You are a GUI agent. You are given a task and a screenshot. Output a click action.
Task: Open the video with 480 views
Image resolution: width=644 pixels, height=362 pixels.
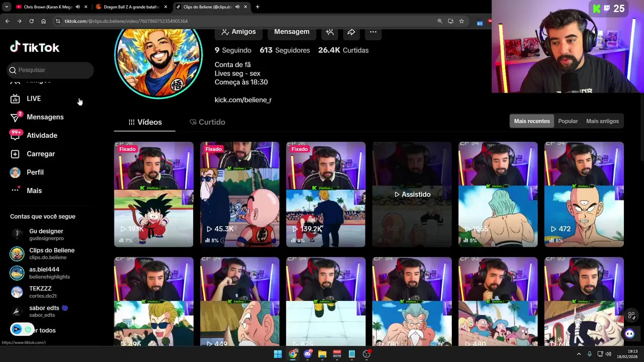click(x=498, y=302)
